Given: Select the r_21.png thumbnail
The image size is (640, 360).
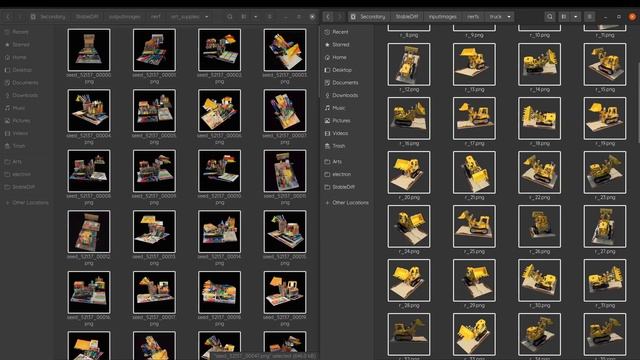Looking at the screenshot, I should [x=474, y=172].
